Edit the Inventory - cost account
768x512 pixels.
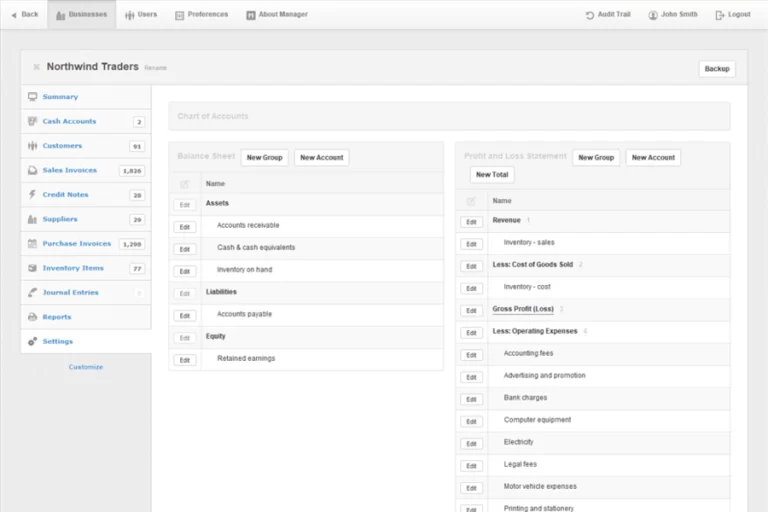471,288
